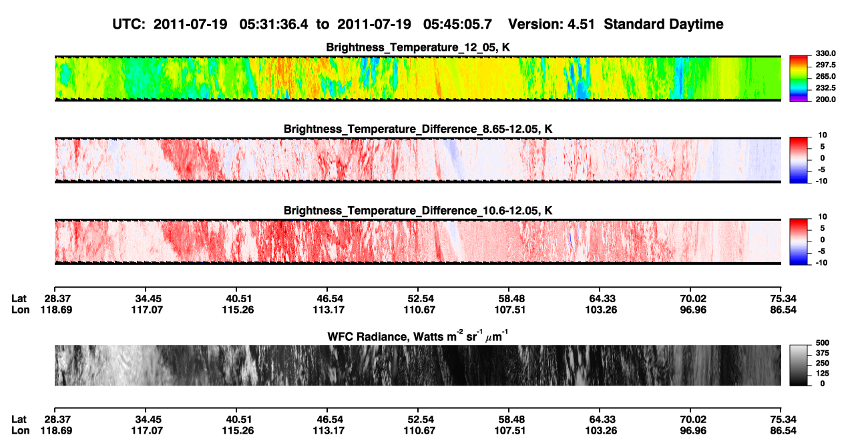868x445 pixels.
Task: Click the Brightness_Temperature_12_05 panel title
Action: coord(418,47)
